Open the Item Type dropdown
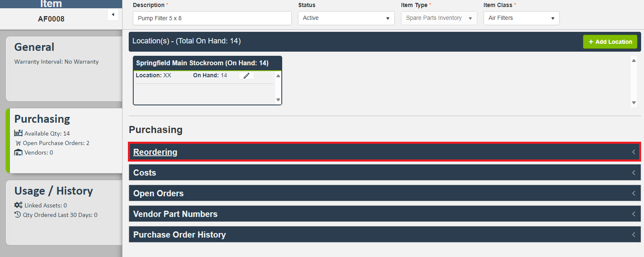This screenshot has height=257, width=644. (x=439, y=18)
